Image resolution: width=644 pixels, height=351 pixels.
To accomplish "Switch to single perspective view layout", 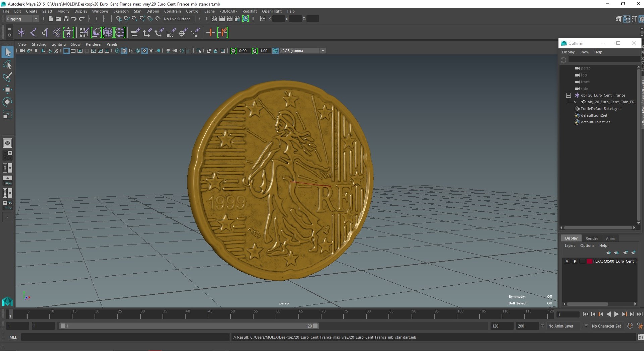I will point(7,143).
